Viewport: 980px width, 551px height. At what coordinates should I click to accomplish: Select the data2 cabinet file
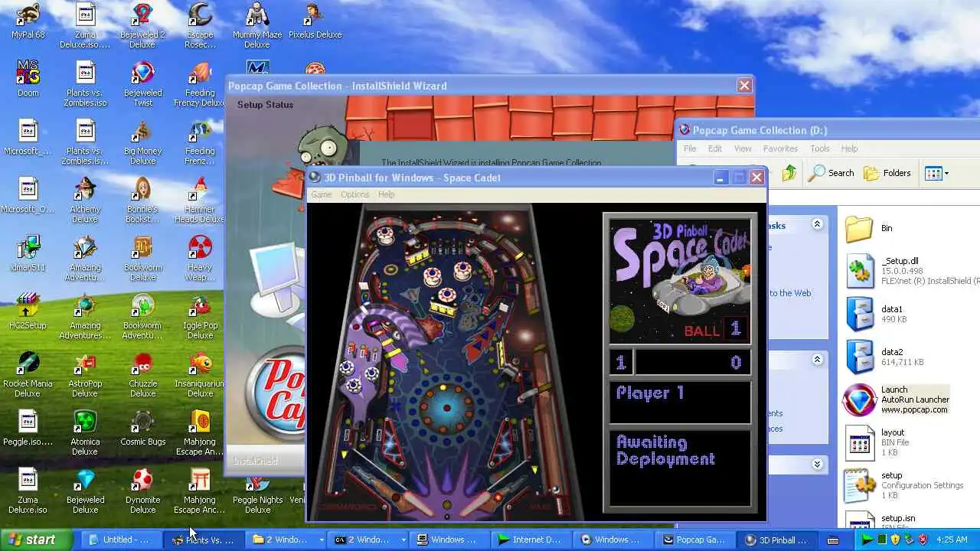884,357
